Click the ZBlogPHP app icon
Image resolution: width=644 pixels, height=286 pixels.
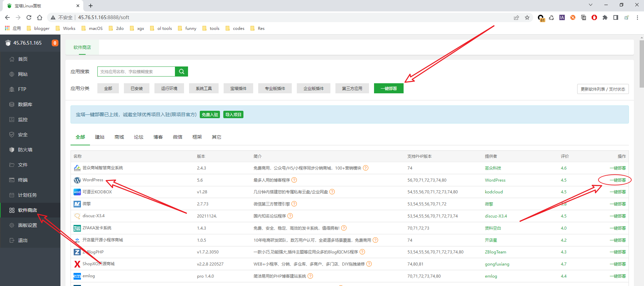click(77, 252)
